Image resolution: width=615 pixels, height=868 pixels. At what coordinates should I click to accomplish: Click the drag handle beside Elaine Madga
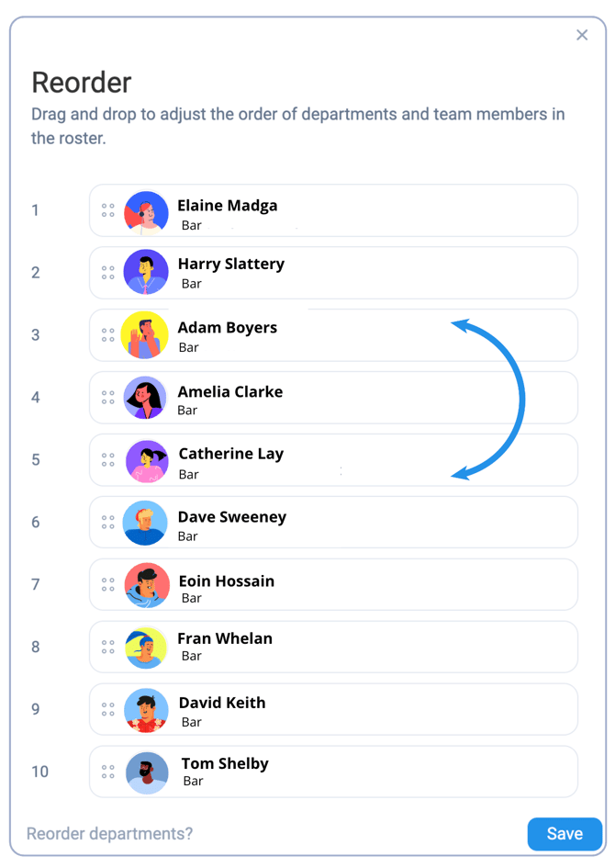[x=107, y=210]
